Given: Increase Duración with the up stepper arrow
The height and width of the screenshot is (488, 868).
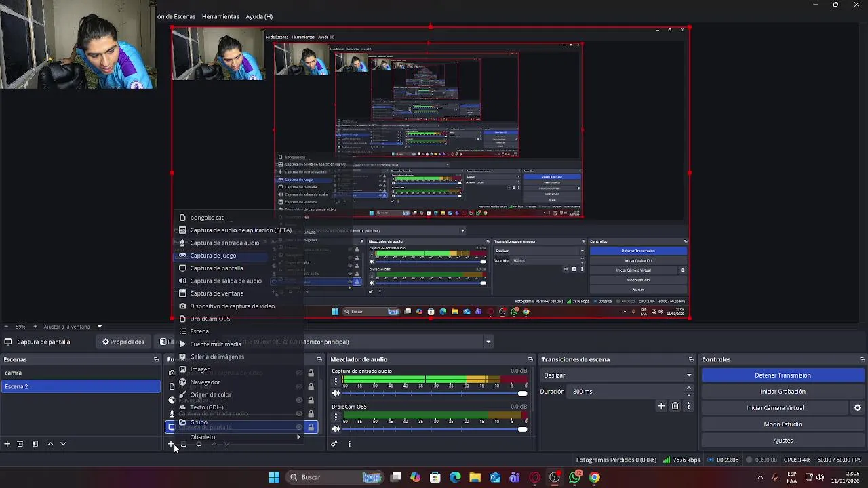Looking at the screenshot, I should click(689, 388).
